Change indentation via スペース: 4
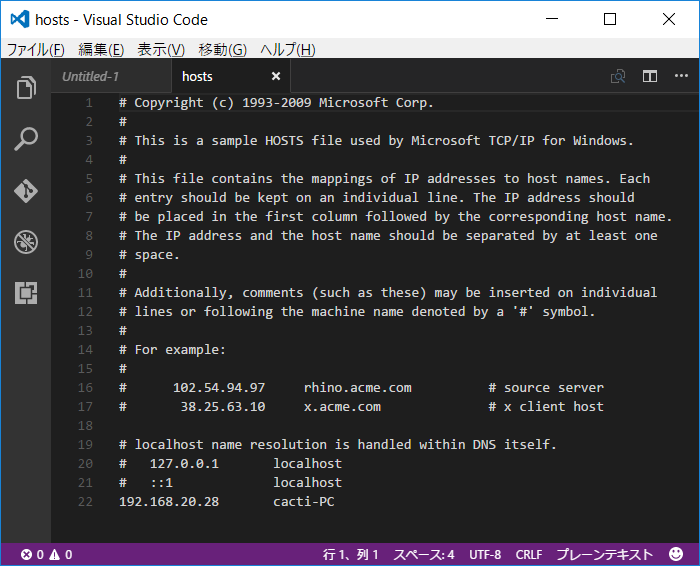The image size is (700, 566). tap(424, 554)
